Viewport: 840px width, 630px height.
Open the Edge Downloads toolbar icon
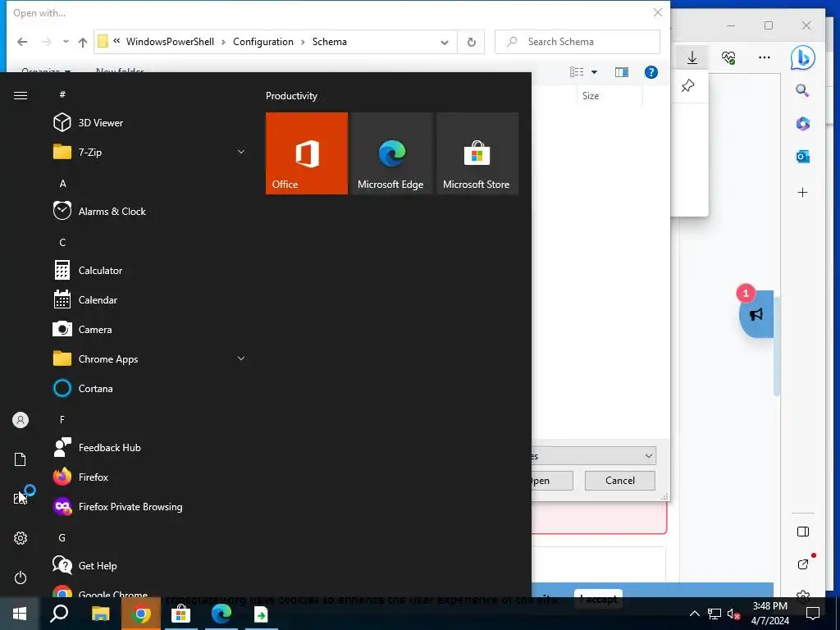(692, 57)
